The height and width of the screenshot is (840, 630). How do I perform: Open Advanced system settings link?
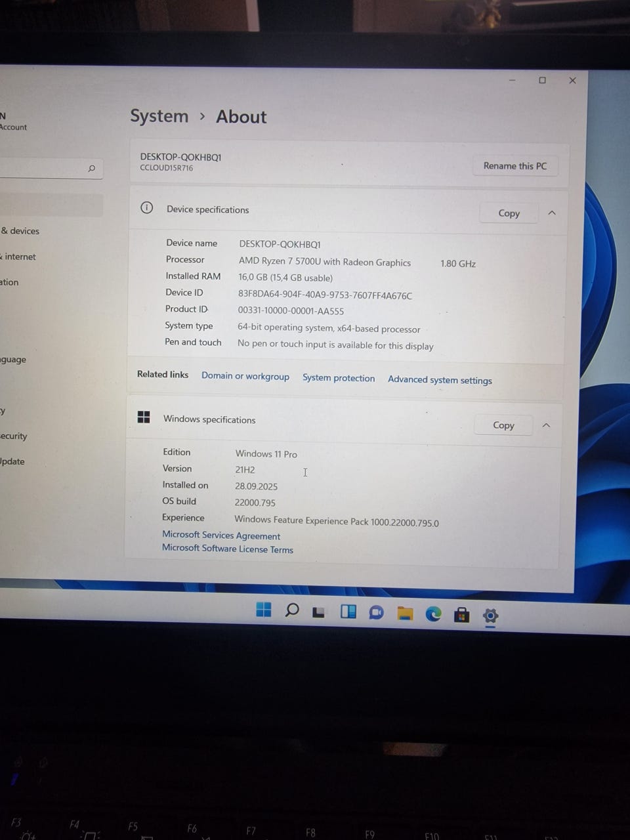tap(440, 380)
